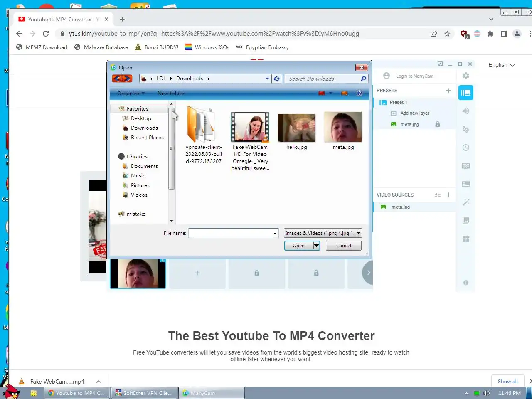Screen dimensions: 532x399
Task: Select ManyCam Presets panel icon in sidebar
Action: point(466,93)
